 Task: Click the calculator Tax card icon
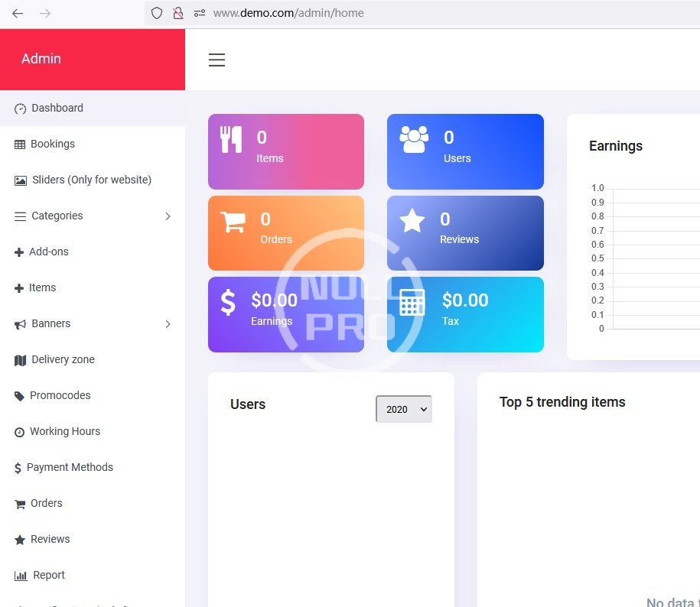[x=412, y=303]
